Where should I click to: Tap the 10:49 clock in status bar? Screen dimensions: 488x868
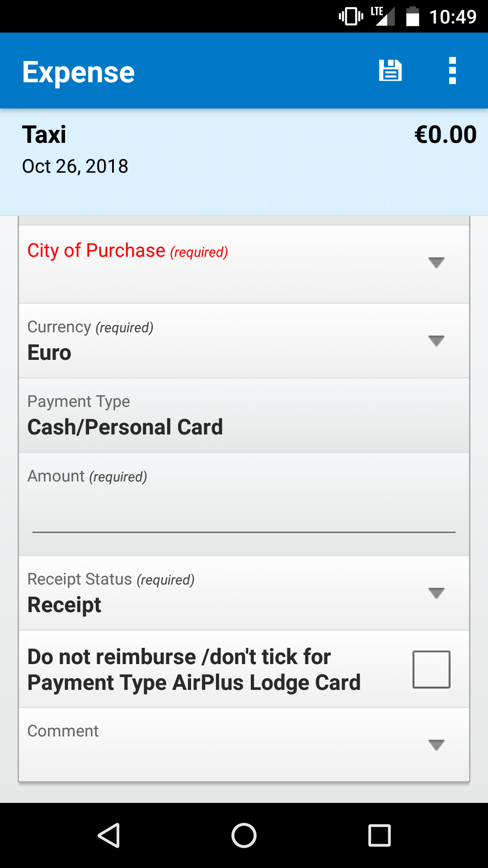pos(452,17)
